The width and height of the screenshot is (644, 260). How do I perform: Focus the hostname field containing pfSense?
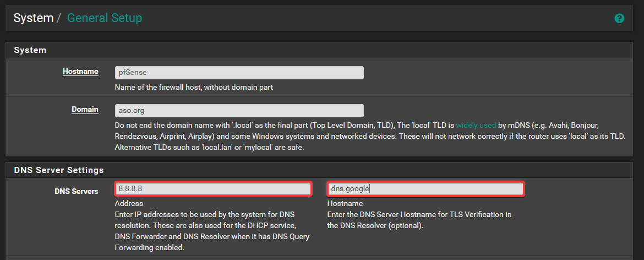click(239, 73)
